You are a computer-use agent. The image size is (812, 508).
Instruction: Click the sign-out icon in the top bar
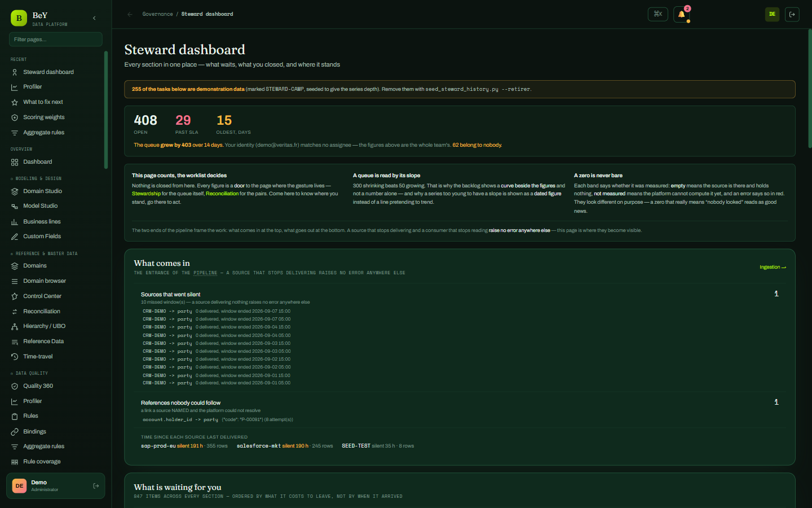click(x=792, y=14)
